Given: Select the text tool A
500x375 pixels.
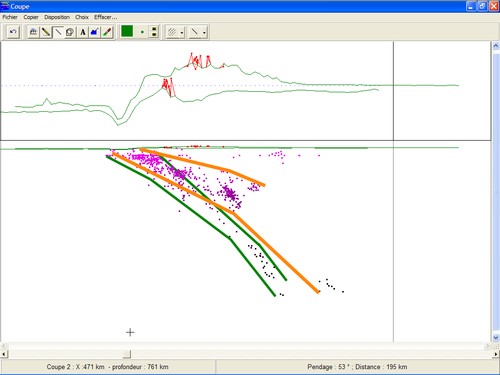Looking at the screenshot, I should [83, 32].
